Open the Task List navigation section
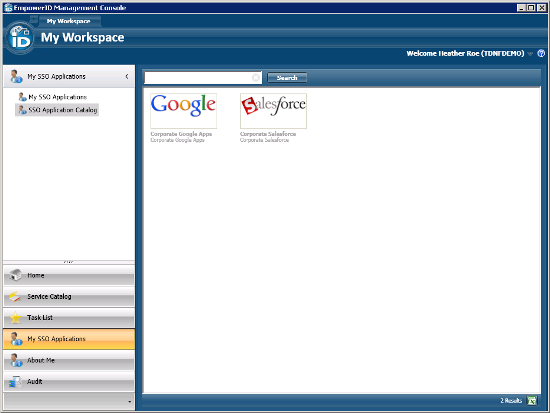 tap(69, 318)
